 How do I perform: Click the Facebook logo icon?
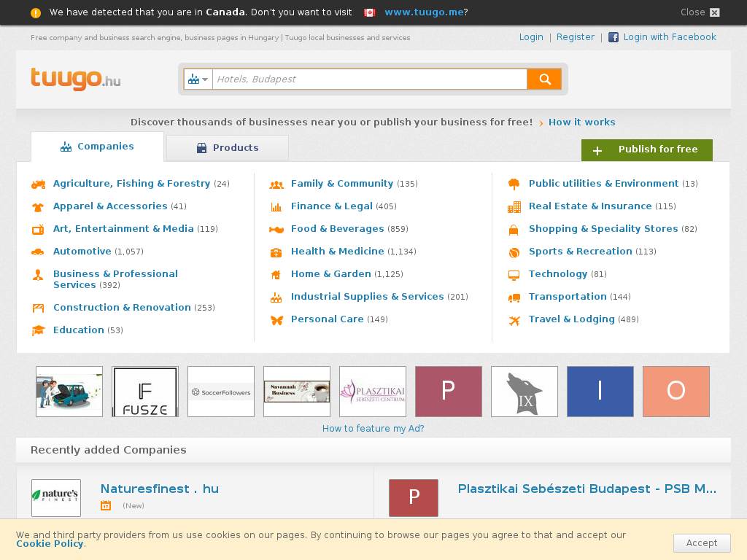tap(614, 37)
